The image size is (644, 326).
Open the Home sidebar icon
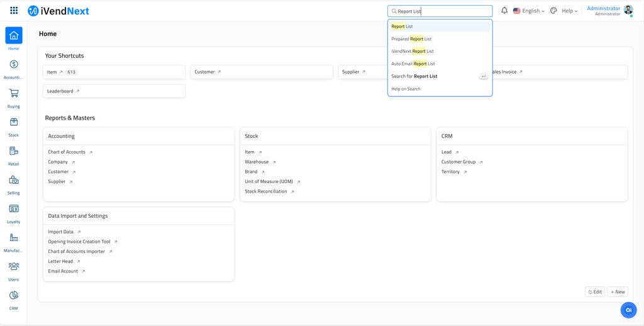point(14,35)
